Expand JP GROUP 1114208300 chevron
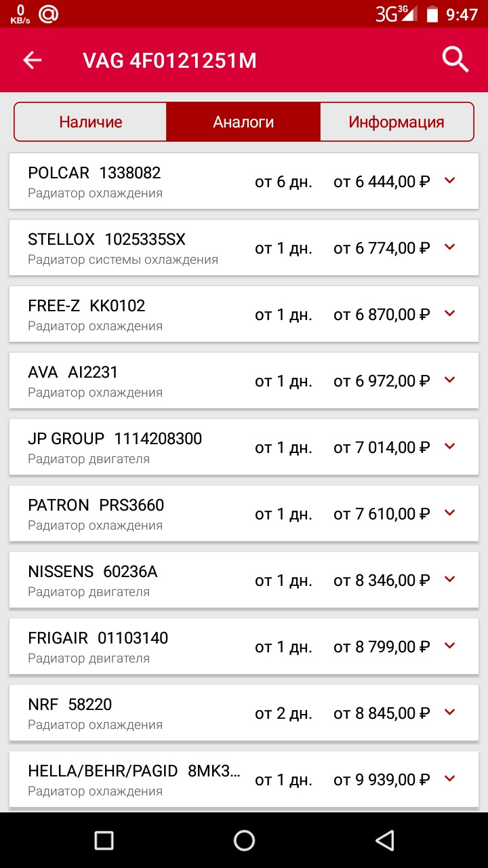This screenshot has height=868, width=488. point(449,446)
